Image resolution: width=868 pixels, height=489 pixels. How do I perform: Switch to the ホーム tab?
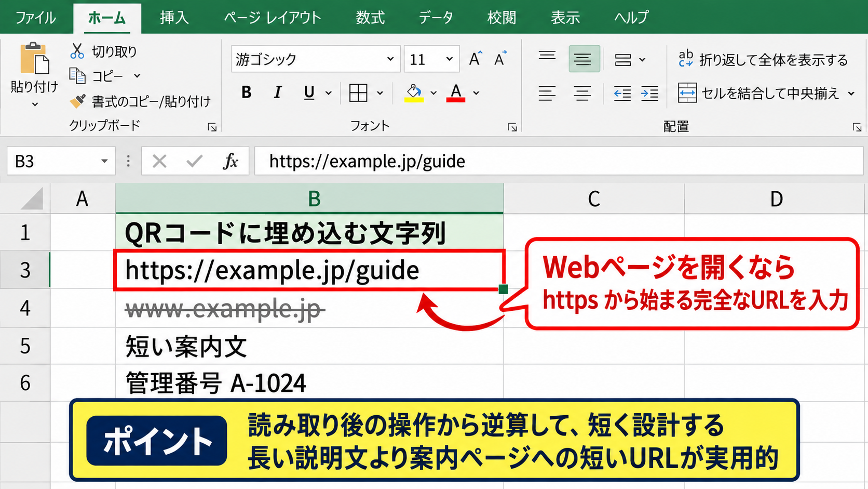[x=107, y=18]
